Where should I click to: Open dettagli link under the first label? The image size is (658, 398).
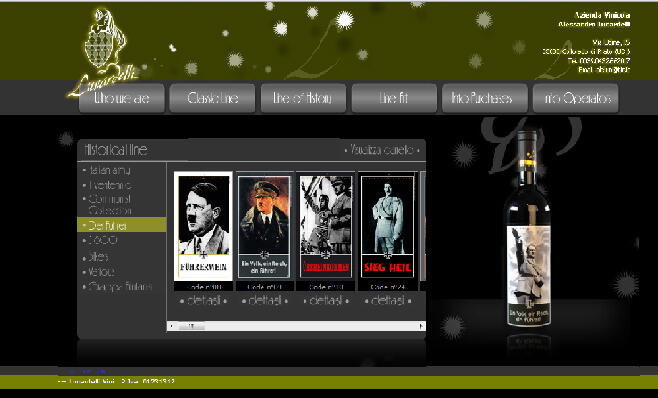204,301
